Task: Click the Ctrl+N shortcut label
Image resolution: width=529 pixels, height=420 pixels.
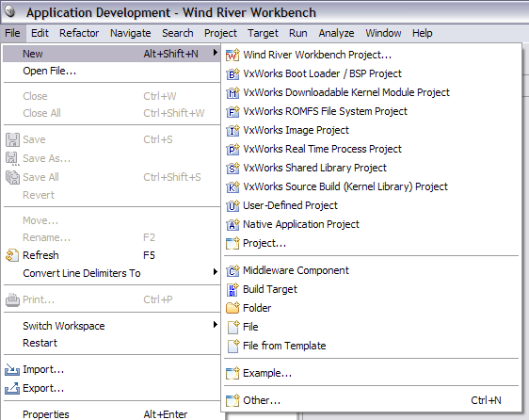Action: pos(486,400)
